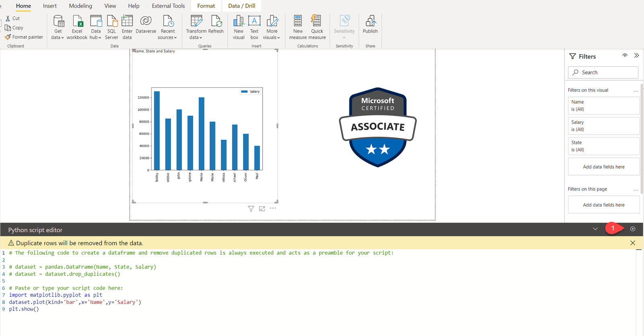Run the Python script
This screenshot has width=644, height=336.
click(x=633, y=229)
